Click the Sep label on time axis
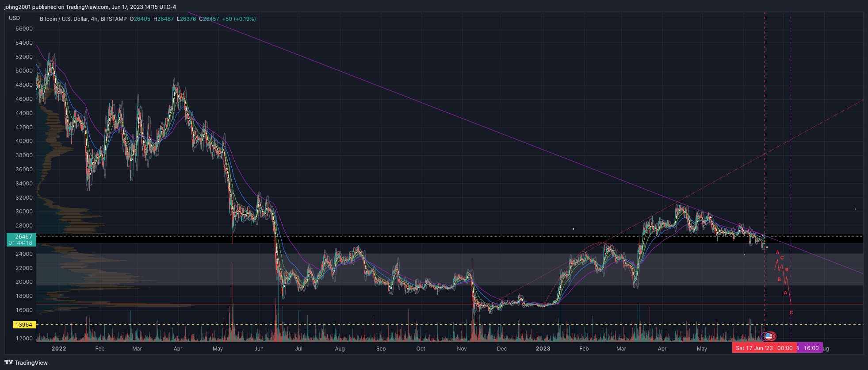 coord(381,349)
